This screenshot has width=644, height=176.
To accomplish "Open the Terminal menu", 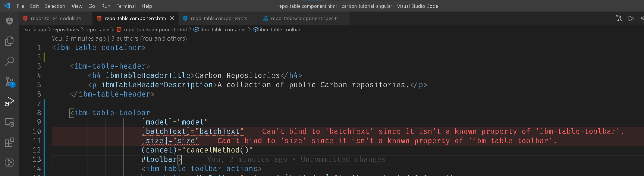I will tap(126, 6).
